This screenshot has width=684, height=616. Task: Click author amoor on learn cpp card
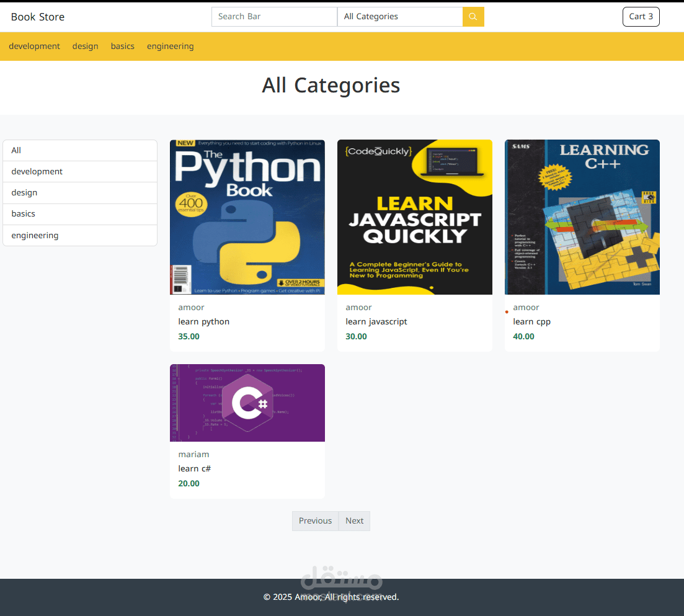point(526,308)
